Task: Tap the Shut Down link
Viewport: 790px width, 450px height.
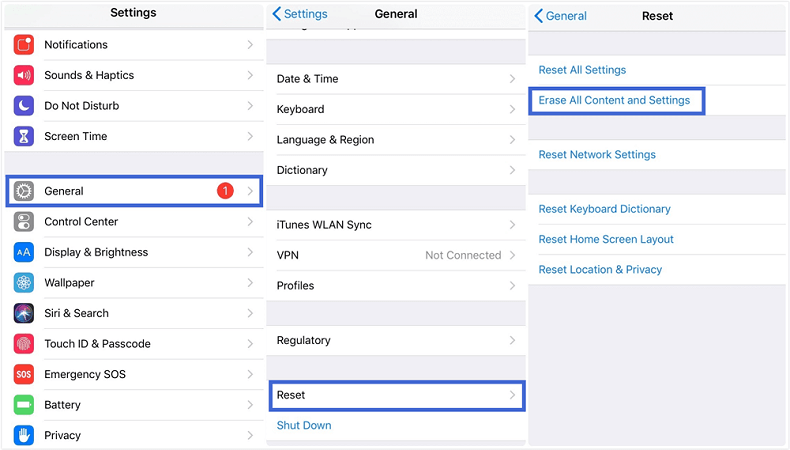Action: tap(304, 425)
